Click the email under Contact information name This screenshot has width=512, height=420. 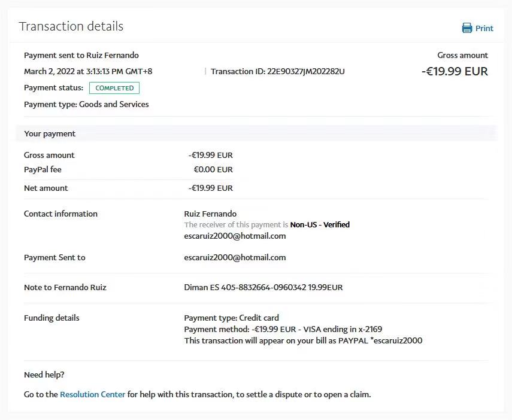pos(235,236)
